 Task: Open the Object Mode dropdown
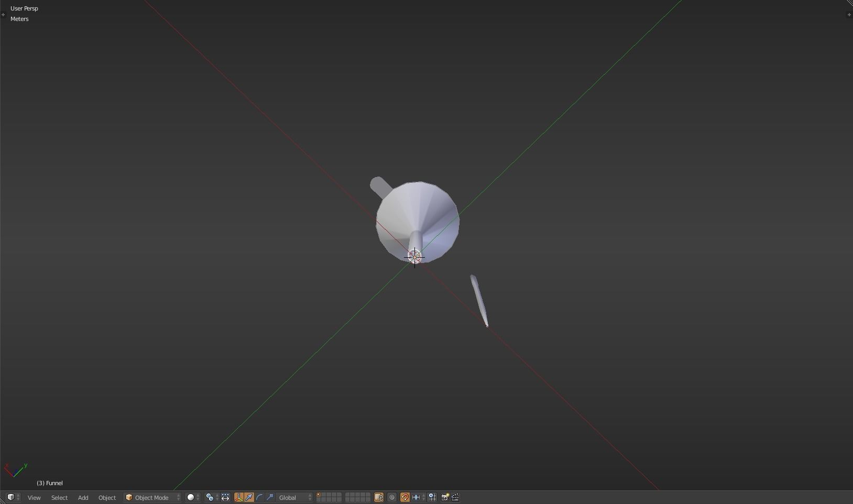click(152, 497)
